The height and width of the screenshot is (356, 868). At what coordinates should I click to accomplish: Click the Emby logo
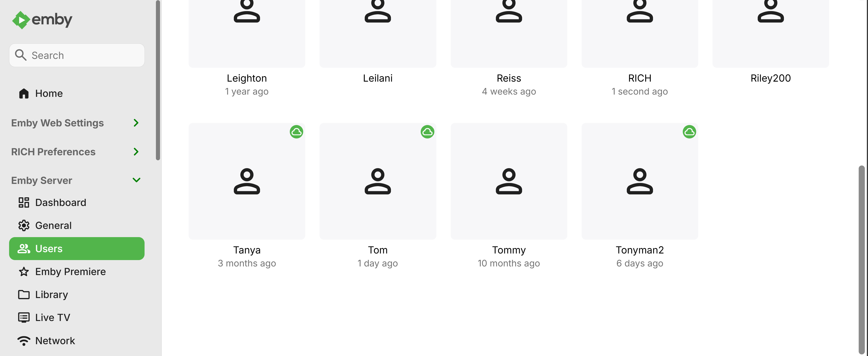(x=42, y=20)
